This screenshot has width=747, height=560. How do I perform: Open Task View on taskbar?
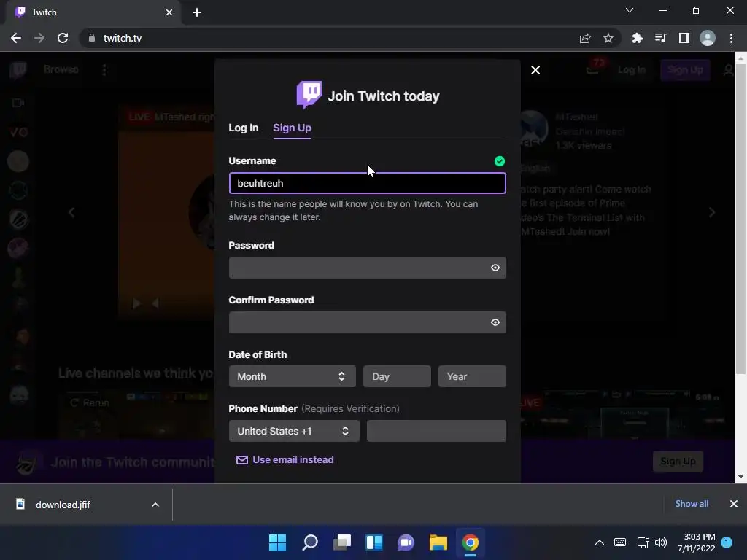pyautogui.click(x=342, y=542)
